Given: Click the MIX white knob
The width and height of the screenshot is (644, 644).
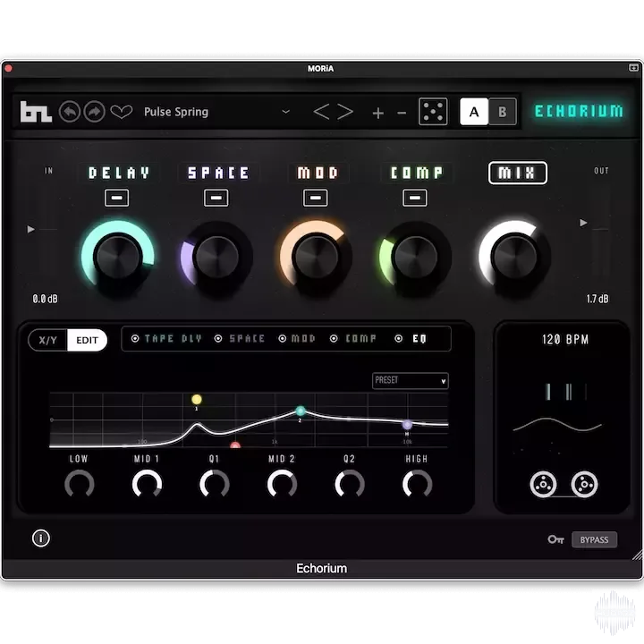Looking at the screenshot, I should click(514, 256).
